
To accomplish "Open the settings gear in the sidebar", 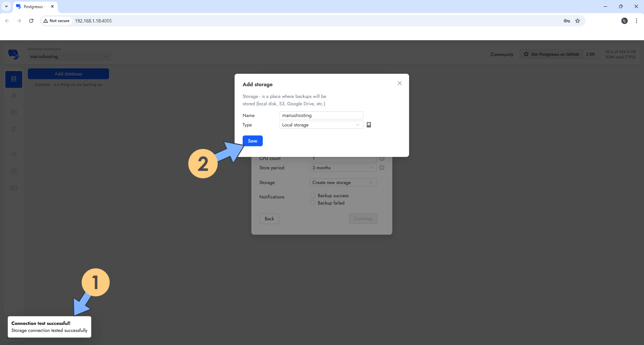I will pos(13,171).
